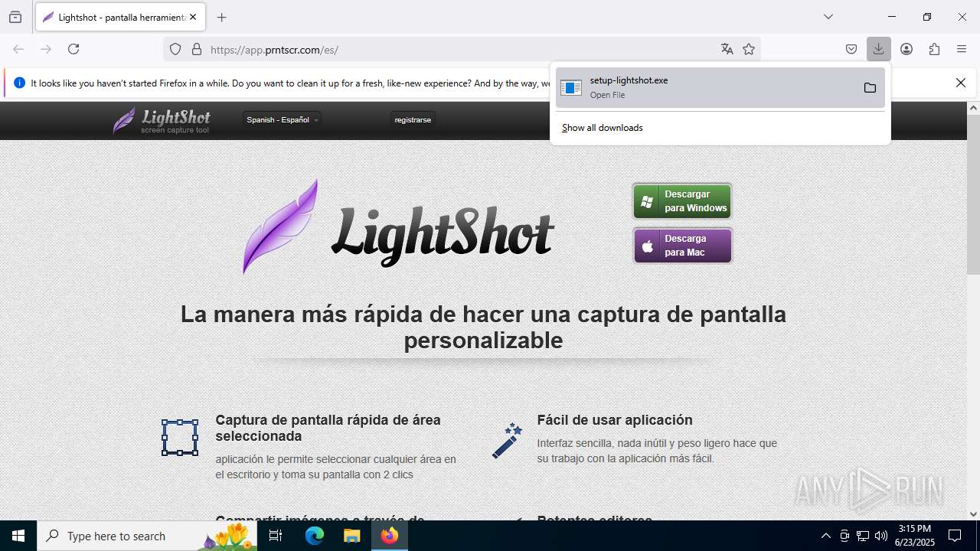This screenshot has width=980, height=551.
Task: Launch Microsoft Edge from the taskbar
Action: pos(315,536)
